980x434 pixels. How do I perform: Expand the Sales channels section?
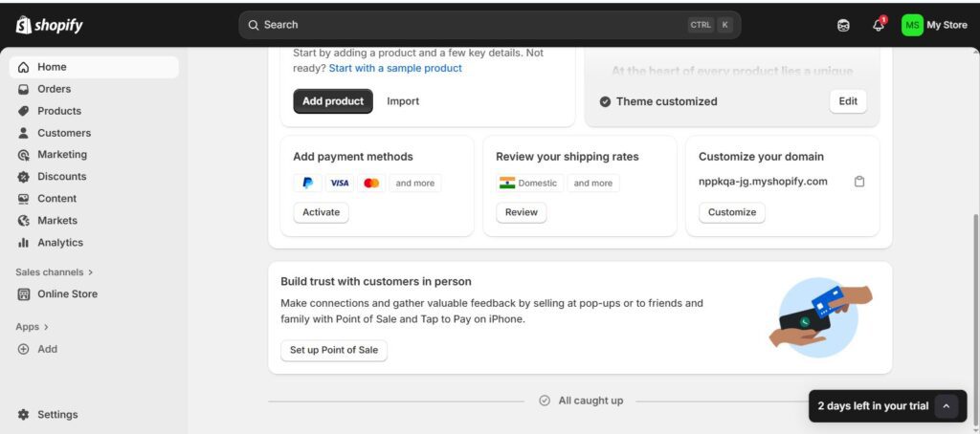tap(55, 272)
